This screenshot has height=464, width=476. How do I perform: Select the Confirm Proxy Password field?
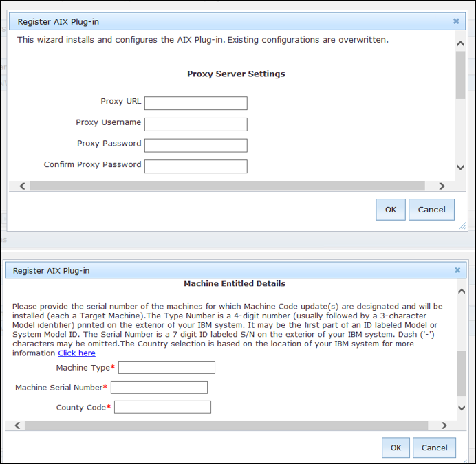[x=196, y=166]
